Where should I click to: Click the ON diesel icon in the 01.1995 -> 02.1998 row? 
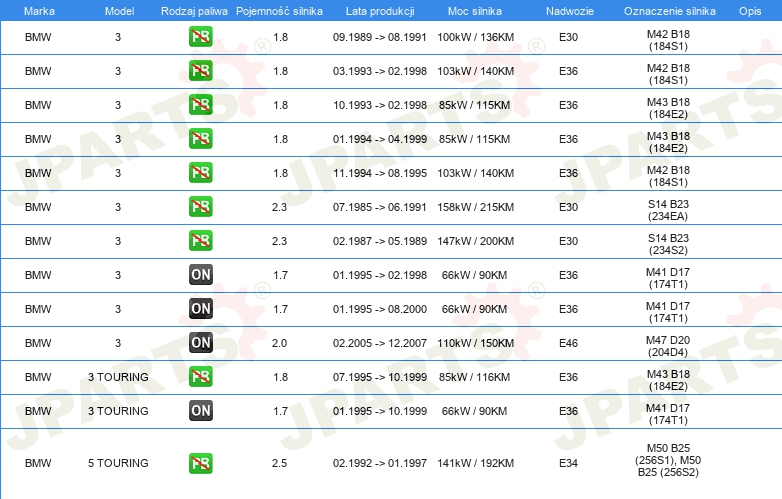click(x=200, y=275)
